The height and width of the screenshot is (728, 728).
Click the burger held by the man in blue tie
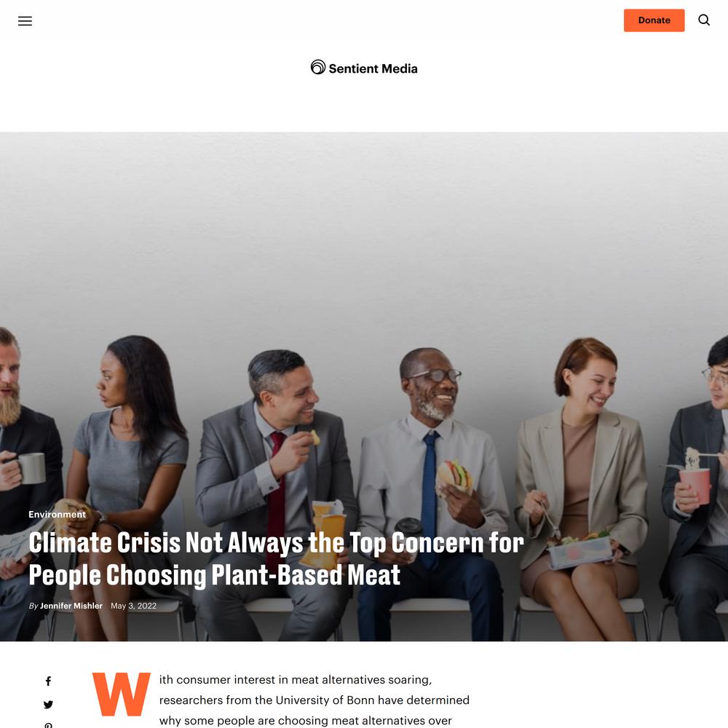point(454,476)
